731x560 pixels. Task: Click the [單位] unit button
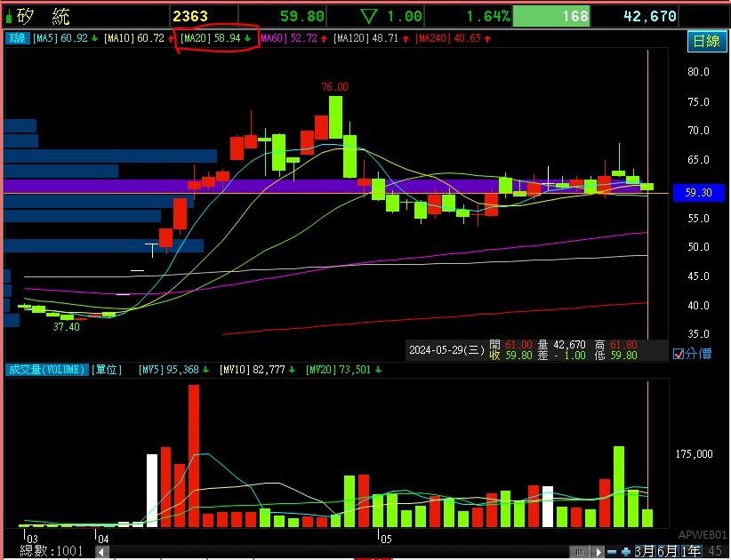pyautogui.click(x=107, y=370)
